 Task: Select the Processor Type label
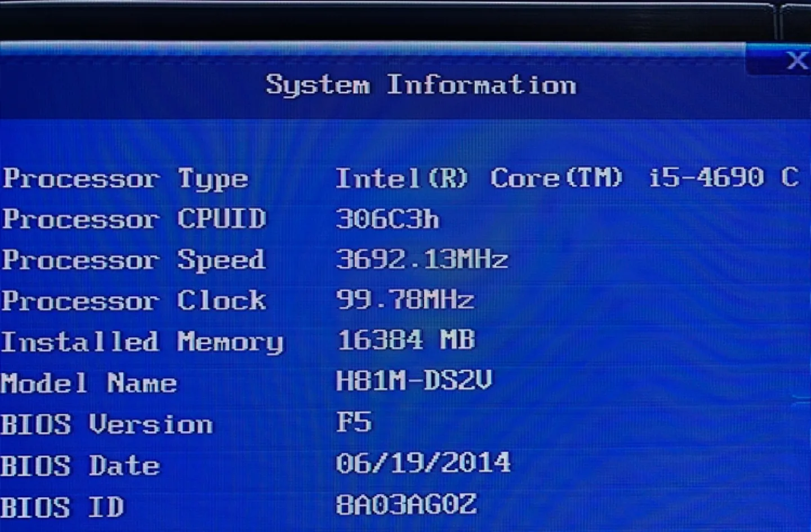tap(126, 180)
